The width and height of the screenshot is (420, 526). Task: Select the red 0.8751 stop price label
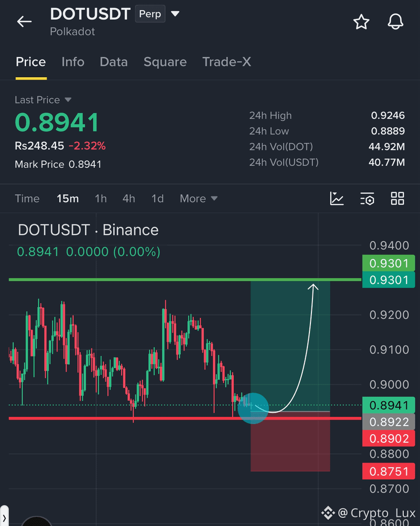tap(389, 471)
